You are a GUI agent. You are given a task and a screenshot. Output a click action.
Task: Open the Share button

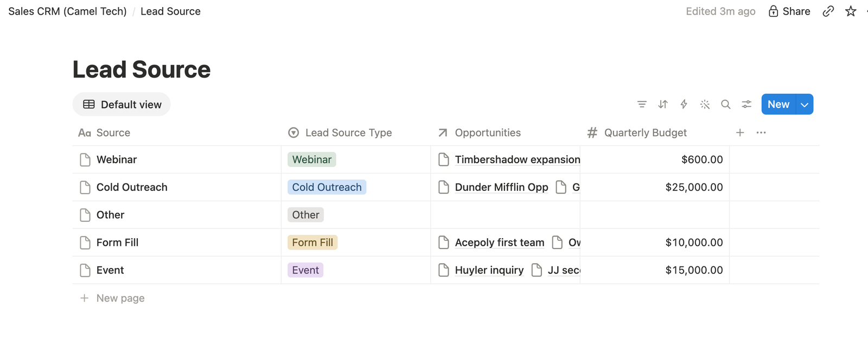(789, 11)
